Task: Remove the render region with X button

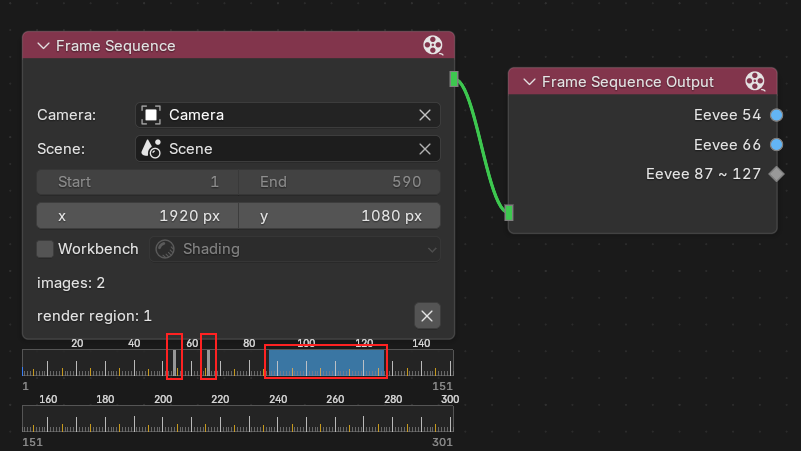Action: click(x=427, y=316)
